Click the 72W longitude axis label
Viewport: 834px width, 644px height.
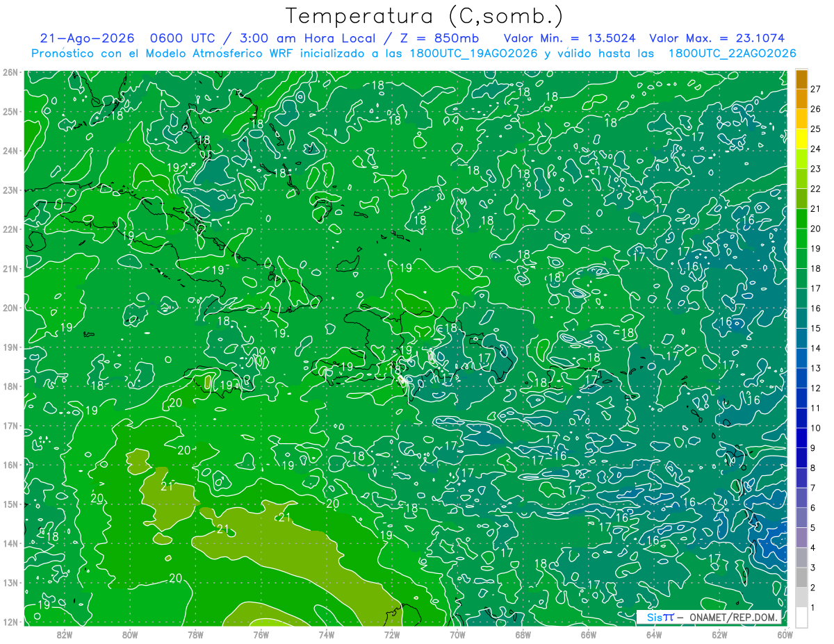pyautogui.click(x=392, y=634)
